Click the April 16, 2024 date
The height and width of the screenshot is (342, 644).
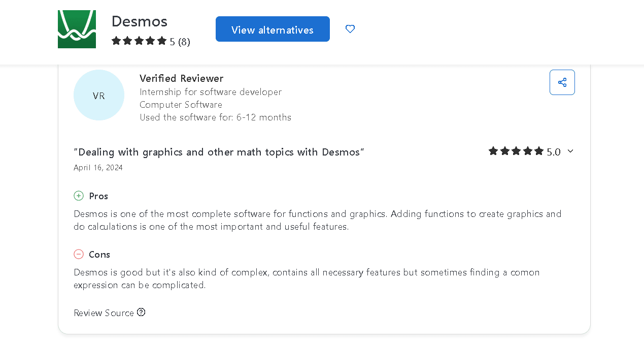pos(98,168)
